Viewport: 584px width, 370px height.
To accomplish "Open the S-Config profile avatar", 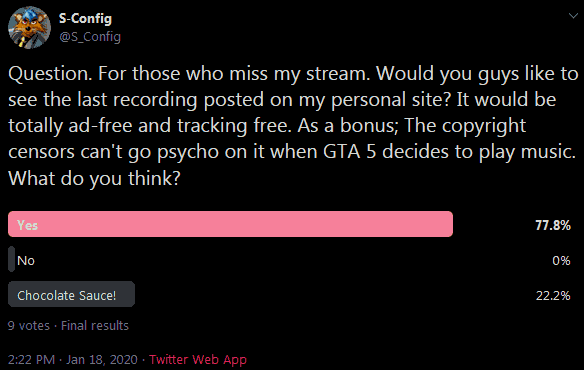I will click(29, 28).
